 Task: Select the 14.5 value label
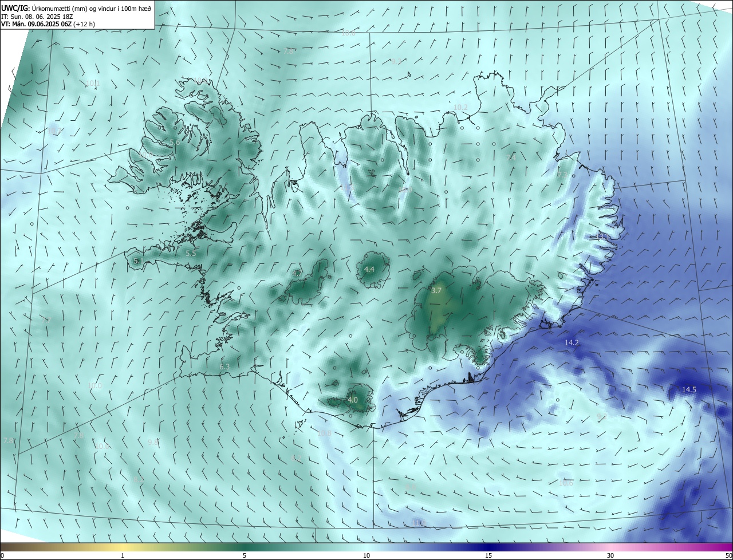pyautogui.click(x=689, y=389)
